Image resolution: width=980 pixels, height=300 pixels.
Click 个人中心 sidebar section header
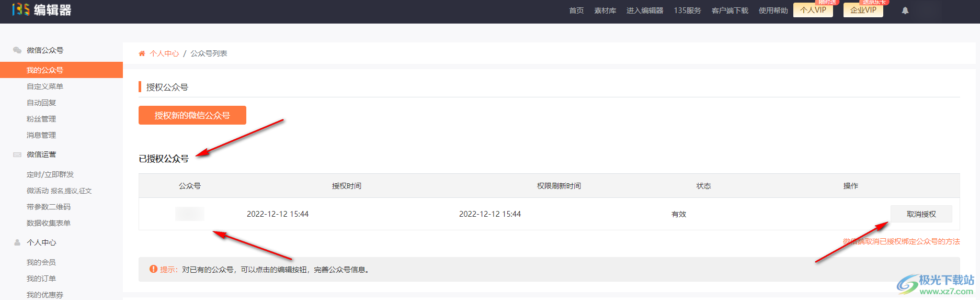(41, 242)
